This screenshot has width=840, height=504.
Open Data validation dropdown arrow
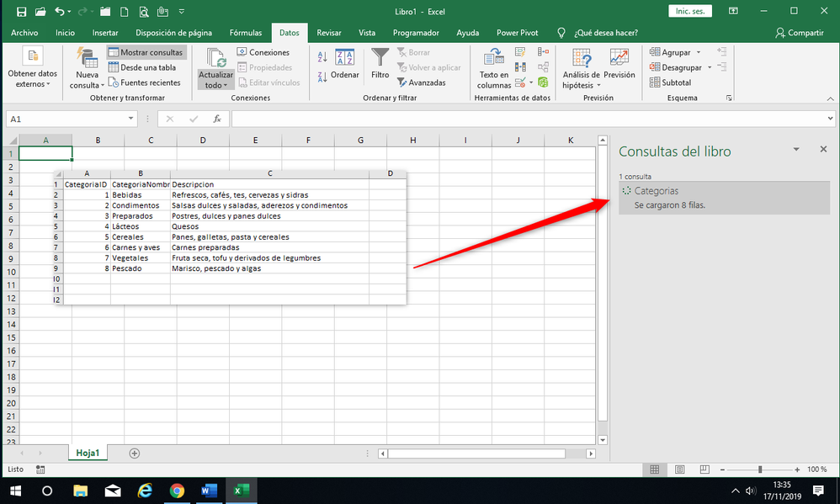(531, 82)
